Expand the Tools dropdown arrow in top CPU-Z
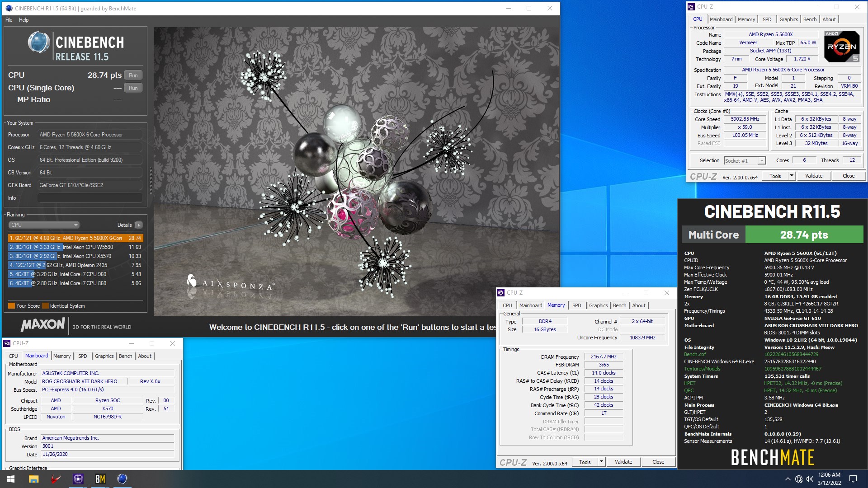The image size is (868, 488). (x=792, y=176)
